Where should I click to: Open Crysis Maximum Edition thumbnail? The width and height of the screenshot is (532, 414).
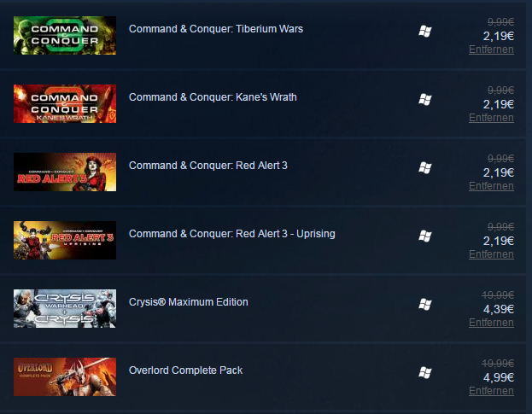(65, 308)
